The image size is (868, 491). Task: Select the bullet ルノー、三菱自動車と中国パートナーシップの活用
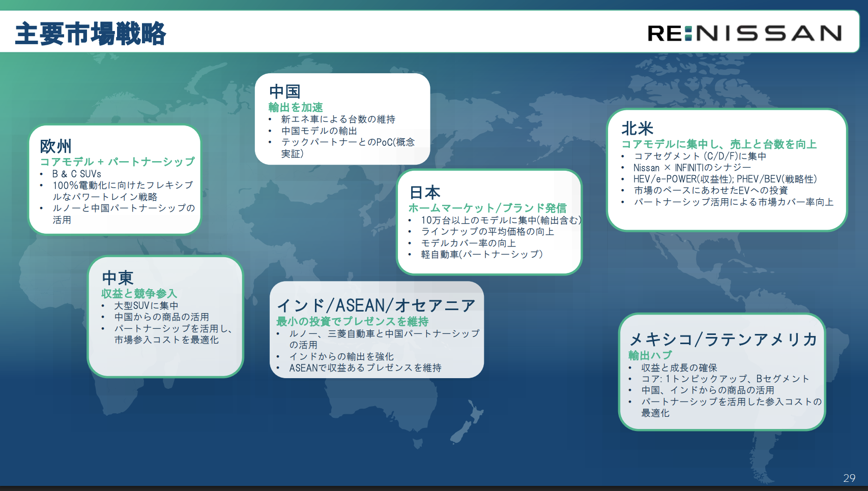point(384,339)
